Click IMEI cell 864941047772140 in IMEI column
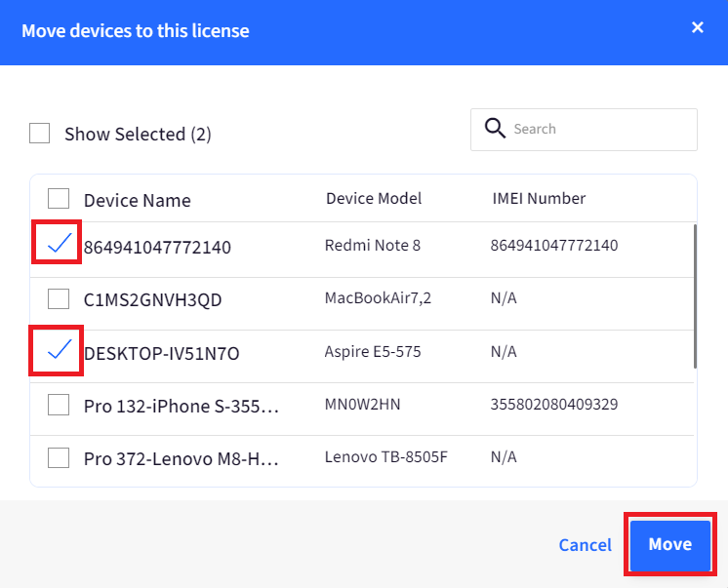The height and width of the screenshot is (588, 728). pos(554,245)
